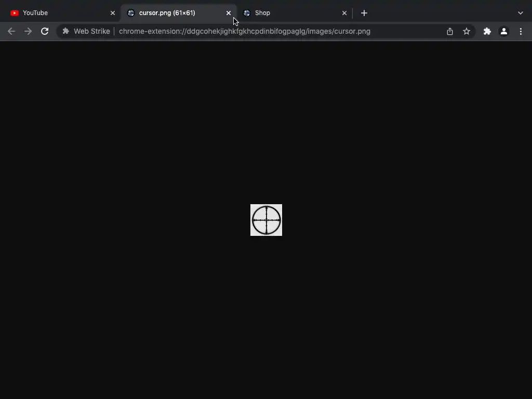532x399 pixels.
Task: Click the crosshair cursor image
Action: 266,220
